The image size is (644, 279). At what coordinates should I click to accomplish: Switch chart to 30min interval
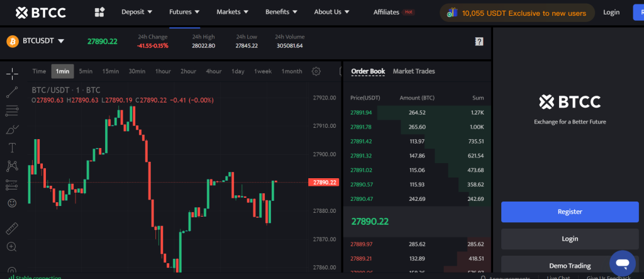136,71
